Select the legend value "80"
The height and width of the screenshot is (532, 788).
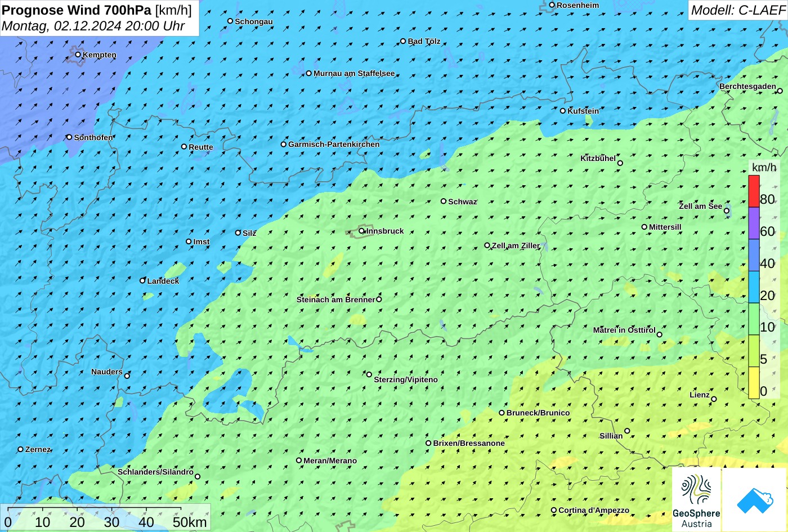[767, 199]
